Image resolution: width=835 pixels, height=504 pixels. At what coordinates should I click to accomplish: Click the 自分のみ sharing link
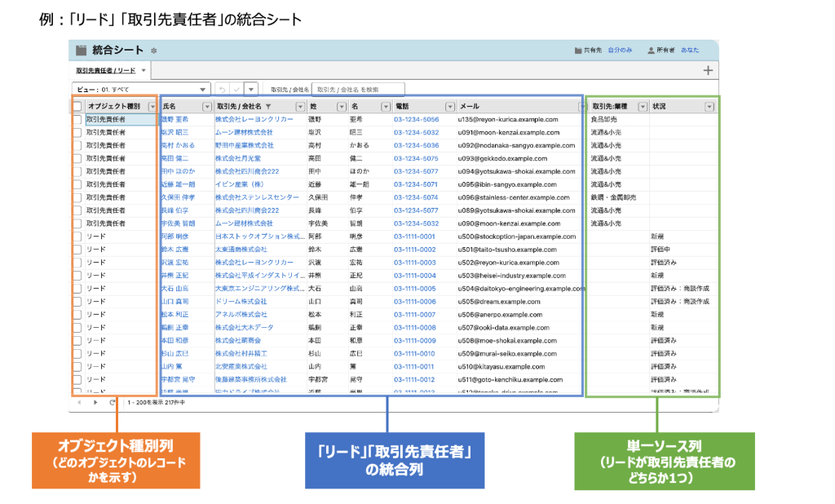pos(620,50)
